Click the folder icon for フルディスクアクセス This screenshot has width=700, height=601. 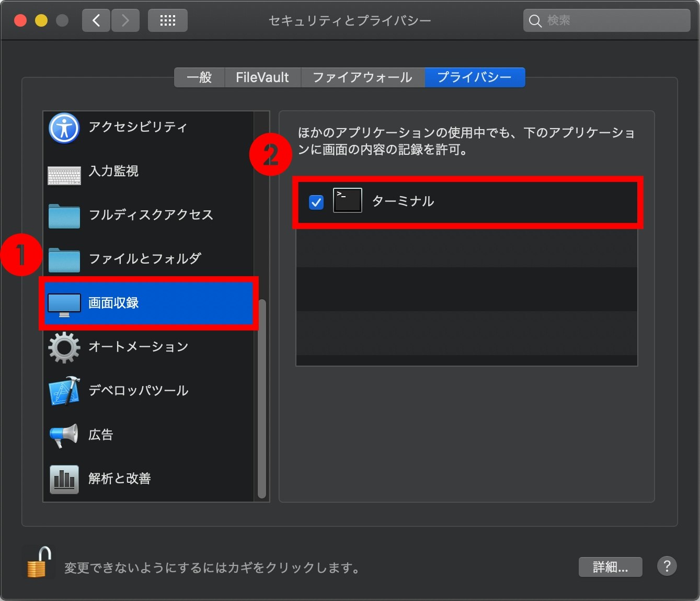click(64, 216)
